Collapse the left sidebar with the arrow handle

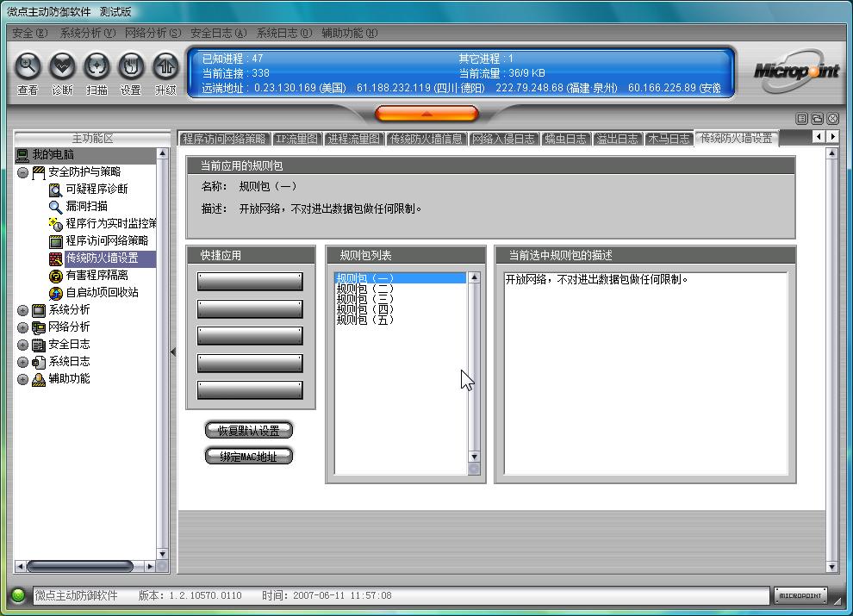[173, 352]
